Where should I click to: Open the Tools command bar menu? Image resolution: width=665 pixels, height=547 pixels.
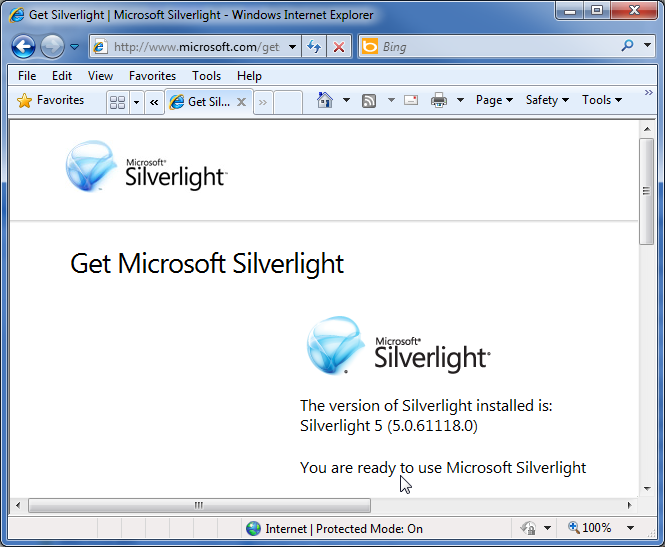tap(602, 100)
